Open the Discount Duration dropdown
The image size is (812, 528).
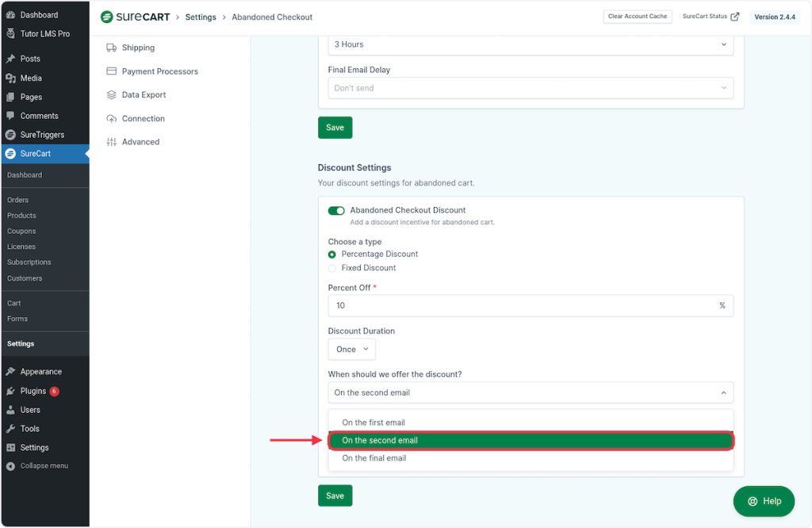click(x=351, y=350)
